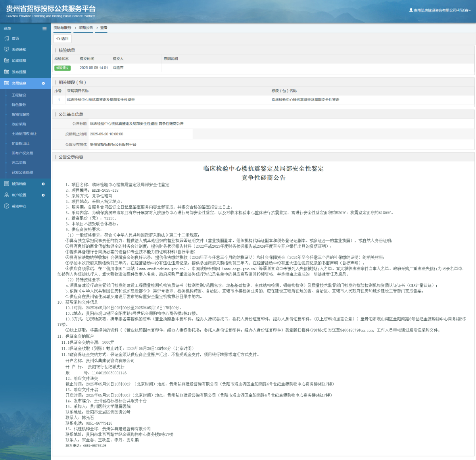
Task: Click the 采购公告 breadcrumb link
Action: (x=85, y=28)
